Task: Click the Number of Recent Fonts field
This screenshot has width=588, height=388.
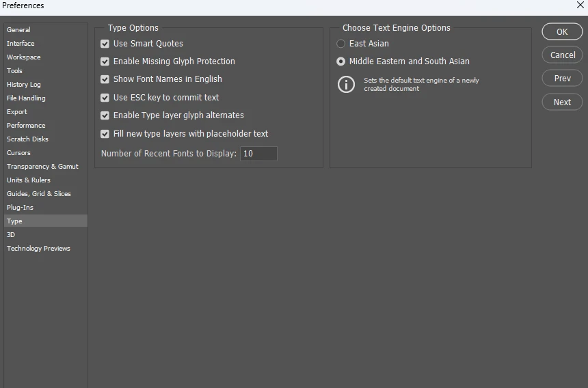Action: coord(258,154)
